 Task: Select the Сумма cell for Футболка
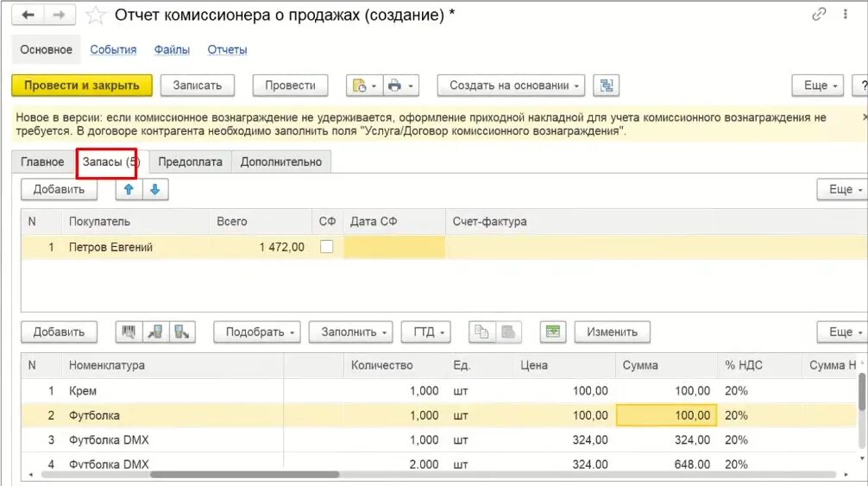tap(666, 415)
